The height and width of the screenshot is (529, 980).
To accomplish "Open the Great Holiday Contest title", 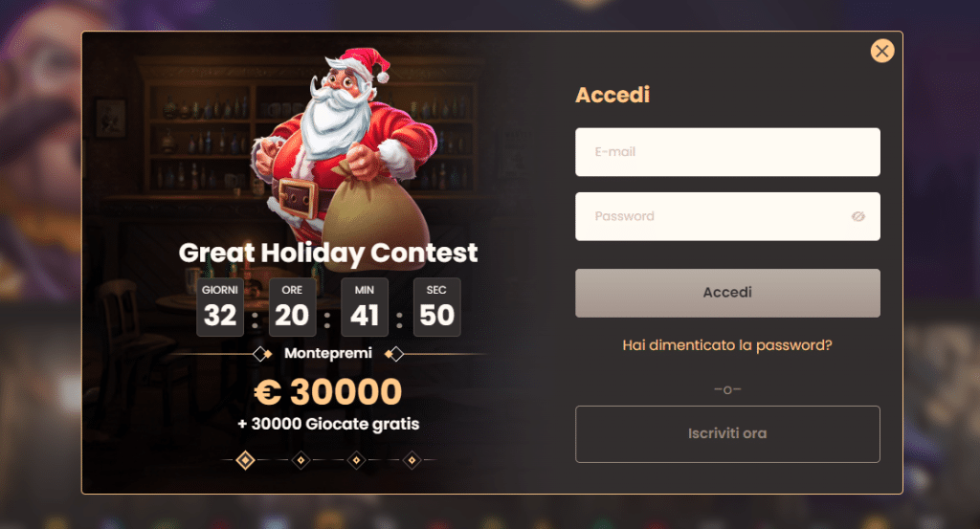I will click(x=328, y=253).
